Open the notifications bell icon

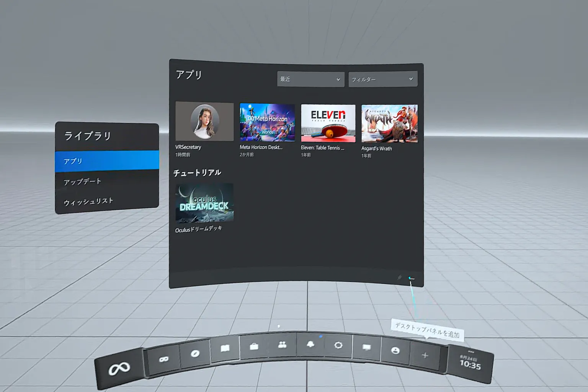310,344
